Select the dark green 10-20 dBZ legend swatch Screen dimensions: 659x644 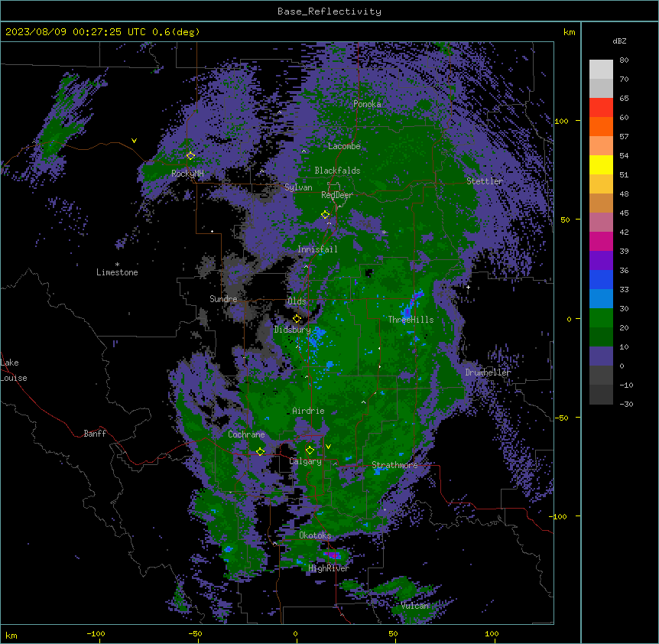pyautogui.click(x=601, y=337)
